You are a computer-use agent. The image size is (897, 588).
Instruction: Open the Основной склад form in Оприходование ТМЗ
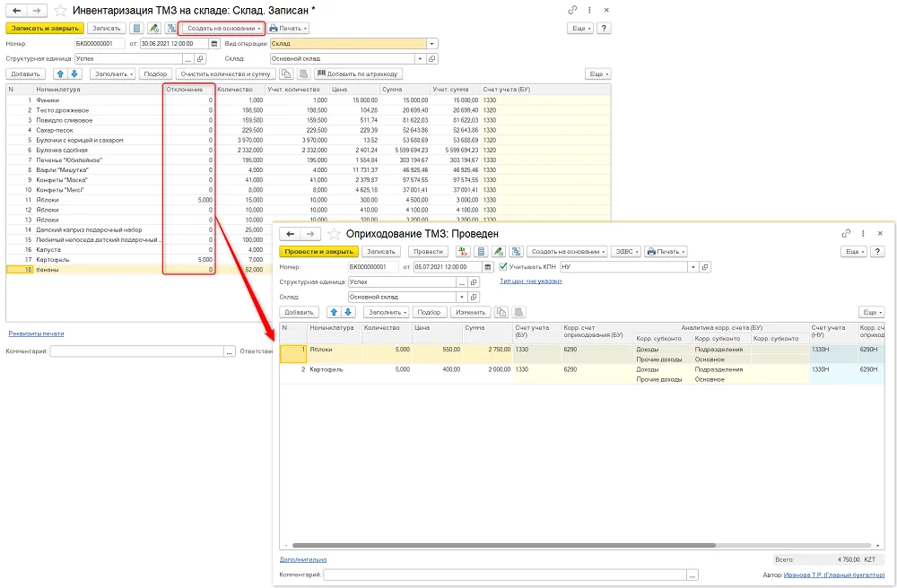(x=474, y=298)
